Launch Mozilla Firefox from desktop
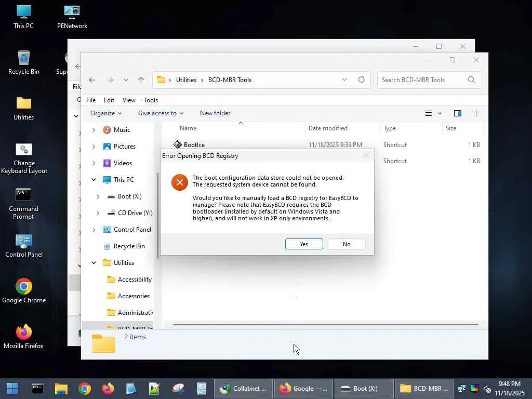Screen dimensions: 532x399 coord(23,337)
